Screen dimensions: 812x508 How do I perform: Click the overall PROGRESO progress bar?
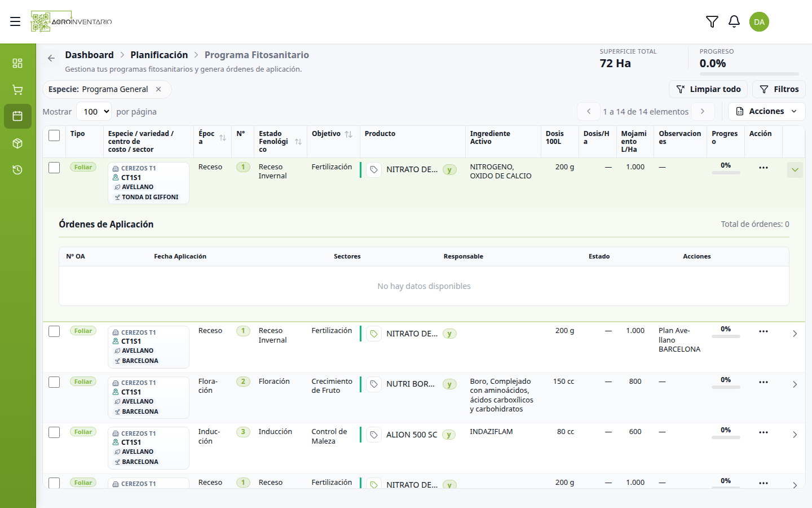click(x=749, y=74)
